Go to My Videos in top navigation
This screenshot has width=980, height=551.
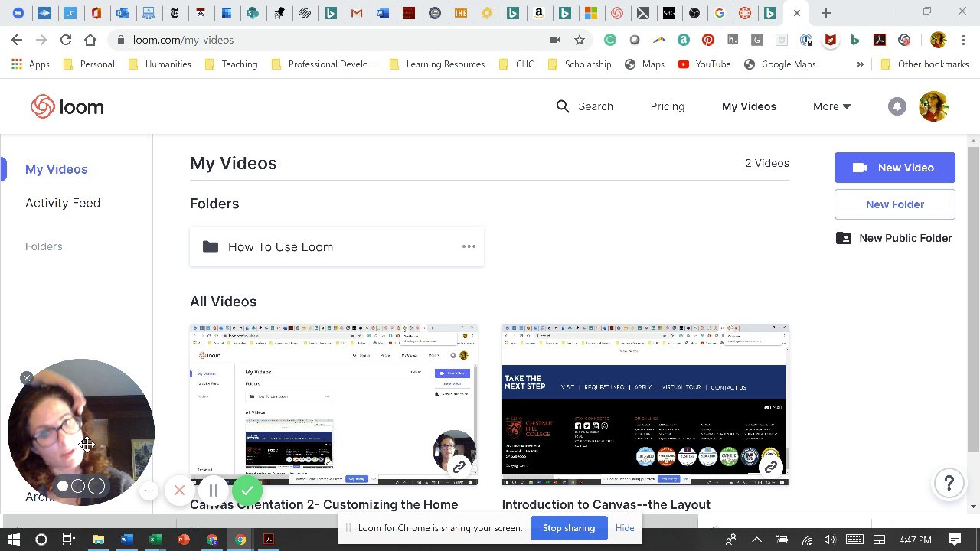(749, 106)
